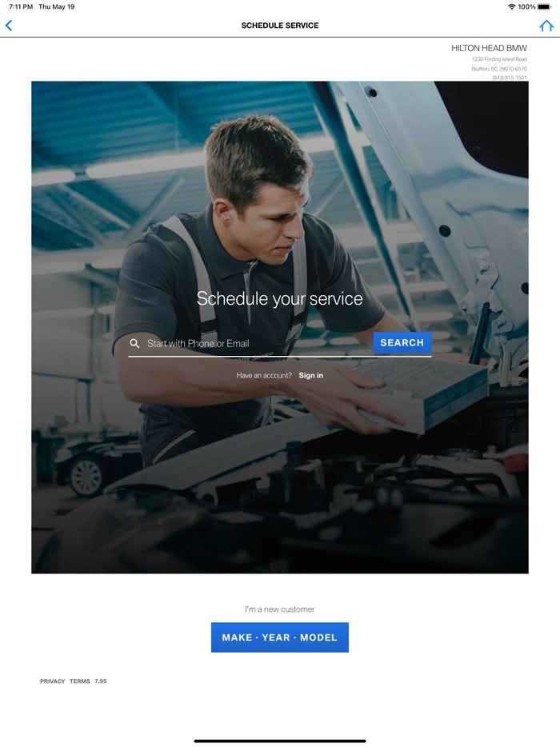Screen dimensions: 560x747
Task: Tap the dealership phone number
Action: (x=510, y=77)
